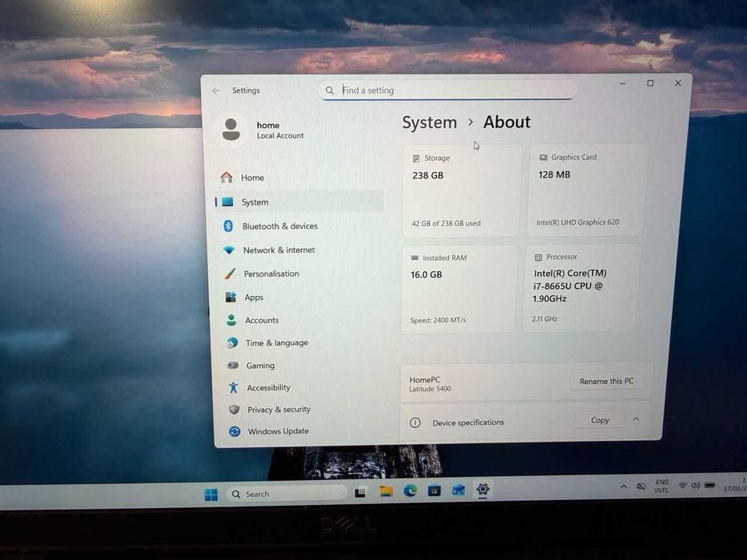This screenshot has width=747, height=560.
Task: Click the Speed: 2400 MT/s text
Action: click(x=438, y=320)
